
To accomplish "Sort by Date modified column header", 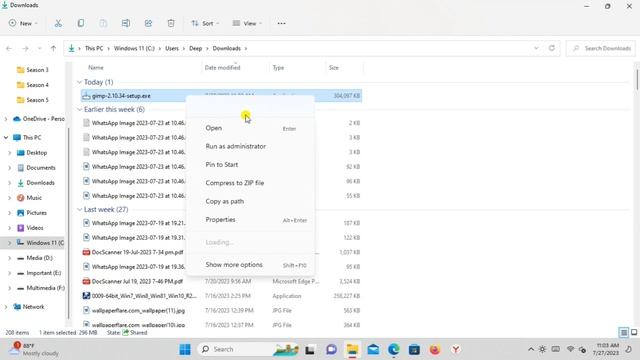I will 222,68.
